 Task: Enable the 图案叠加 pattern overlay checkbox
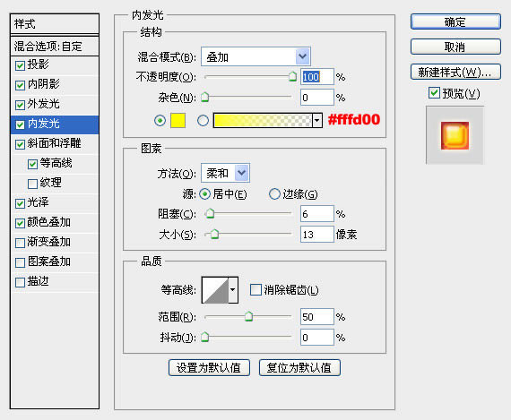20,262
